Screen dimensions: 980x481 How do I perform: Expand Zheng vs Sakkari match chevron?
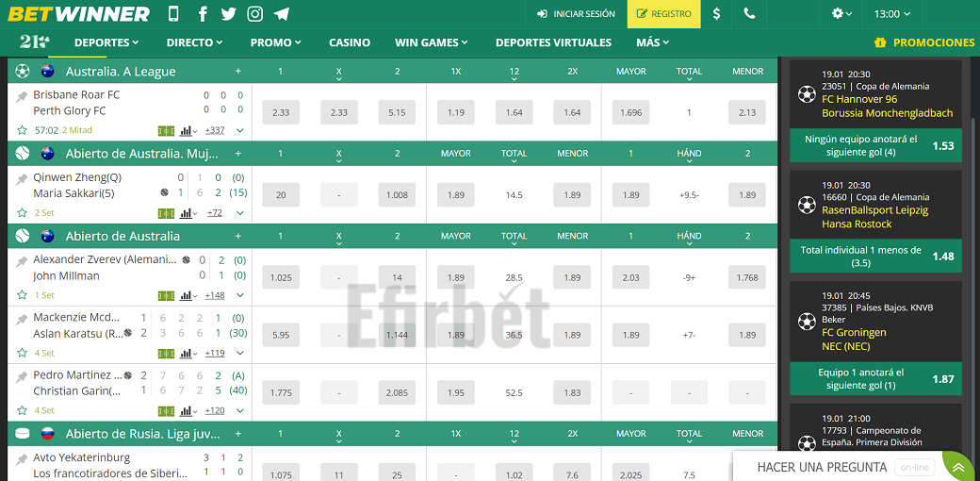pos(240,212)
